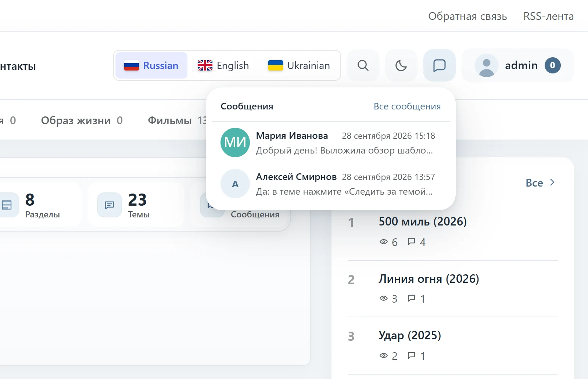The width and height of the screenshot is (588, 379).
Task: Click views eye icon under Линия огня
Action: pyautogui.click(x=384, y=298)
